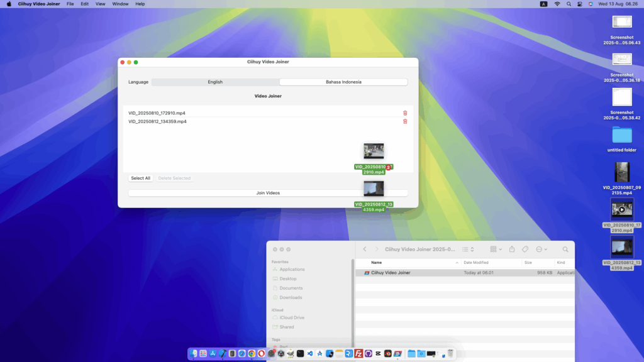Open FileZilla from the dock
Viewport: 644px width, 362px height.
point(358,354)
